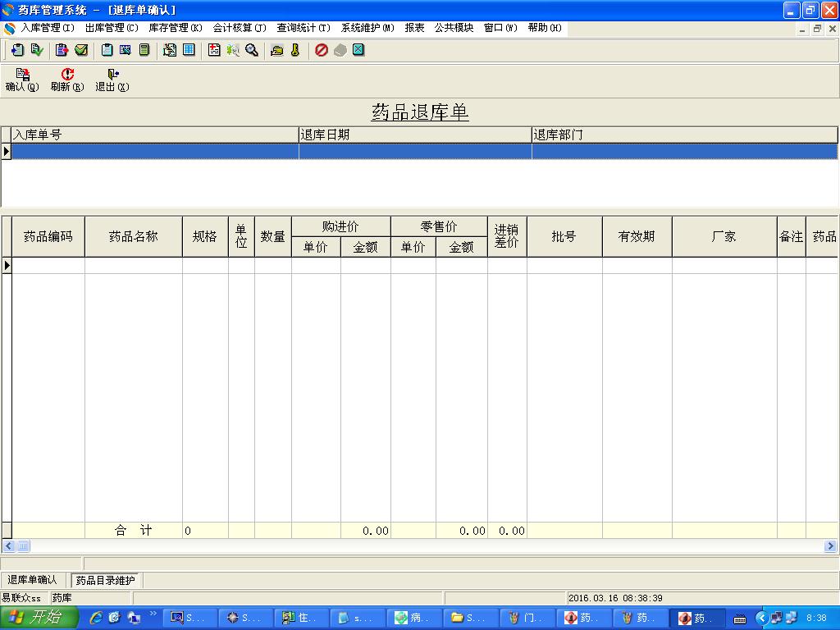Click the 零售价 group header

(440, 226)
